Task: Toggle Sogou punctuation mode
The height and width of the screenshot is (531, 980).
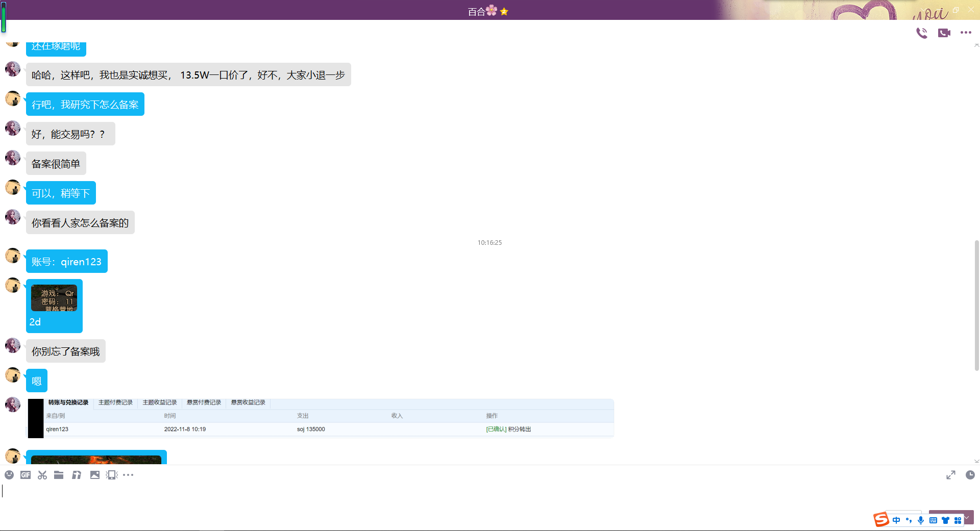Action: tap(909, 520)
